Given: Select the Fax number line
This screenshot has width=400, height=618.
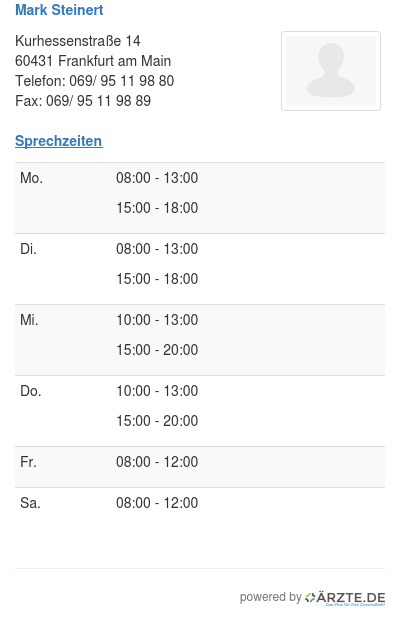Looking at the screenshot, I should (83, 101).
